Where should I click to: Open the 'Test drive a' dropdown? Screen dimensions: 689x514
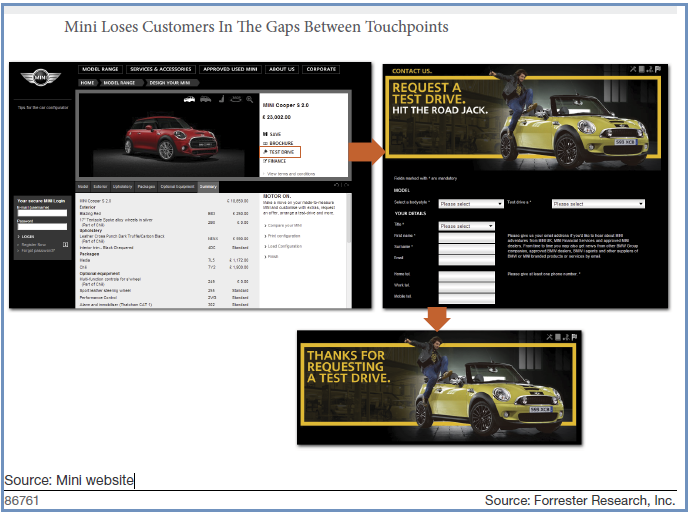pos(597,204)
